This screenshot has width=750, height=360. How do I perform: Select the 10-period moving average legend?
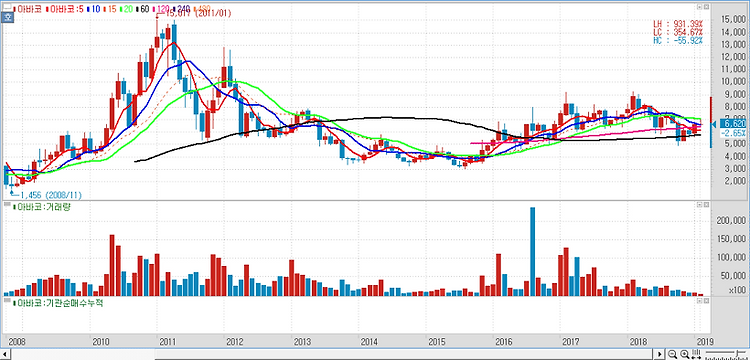click(x=95, y=9)
